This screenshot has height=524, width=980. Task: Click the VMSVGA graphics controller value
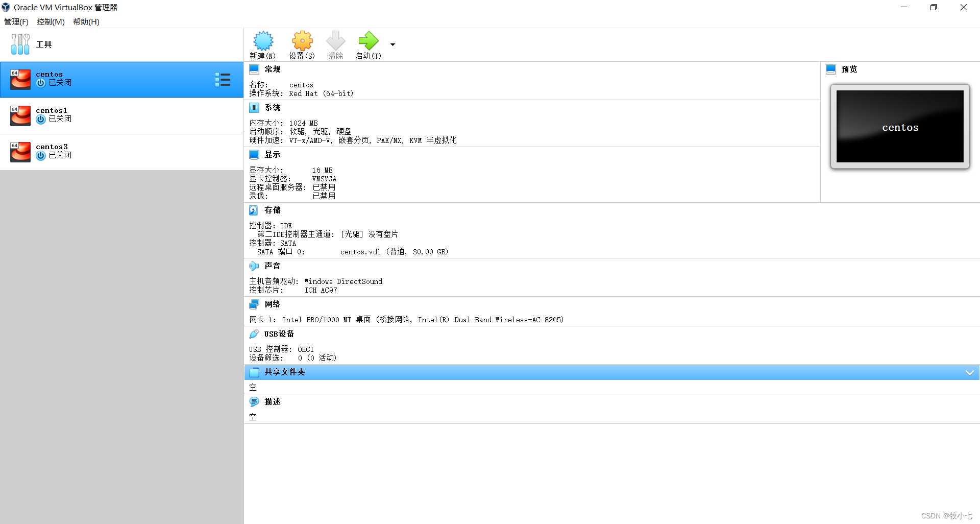324,179
